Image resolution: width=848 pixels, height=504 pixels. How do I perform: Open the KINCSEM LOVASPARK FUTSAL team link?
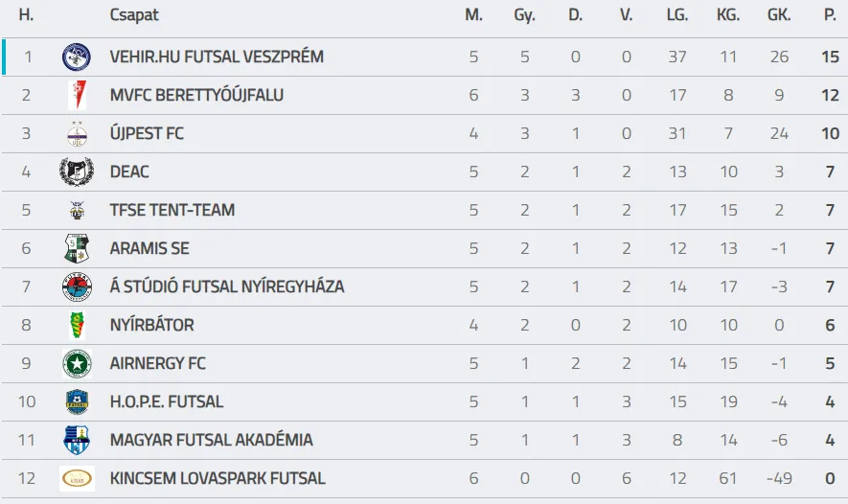coord(218,478)
